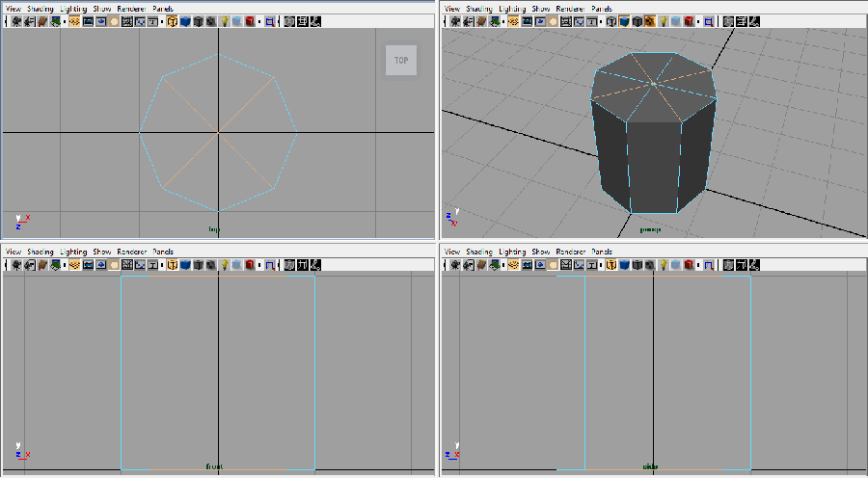The height and width of the screenshot is (478, 868).
Task: Click the red cube icon in side viewport toolbar
Action: 690,264
